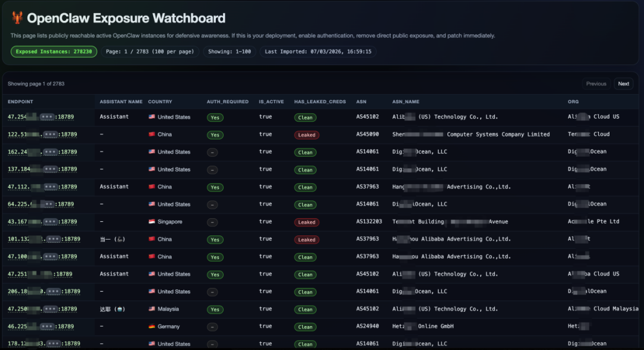Click the Leaked badge in the Singapore row
Screen dimensions: 644x350
pyautogui.click(x=306, y=222)
